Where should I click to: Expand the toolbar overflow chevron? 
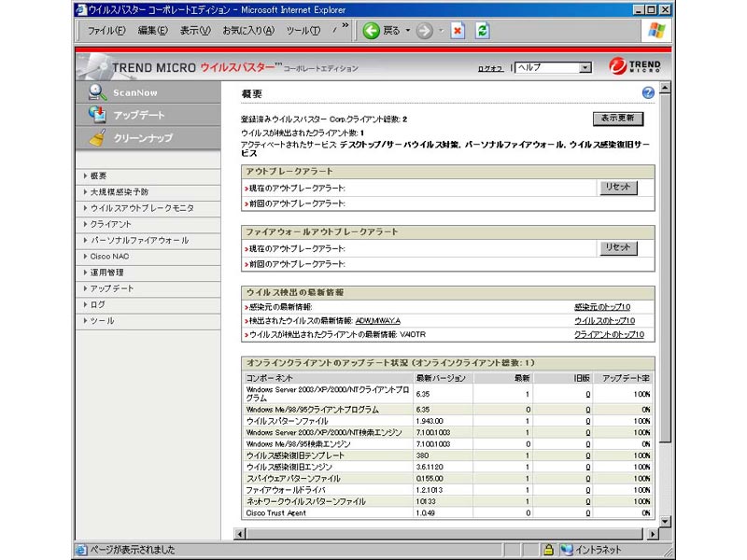point(345,25)
